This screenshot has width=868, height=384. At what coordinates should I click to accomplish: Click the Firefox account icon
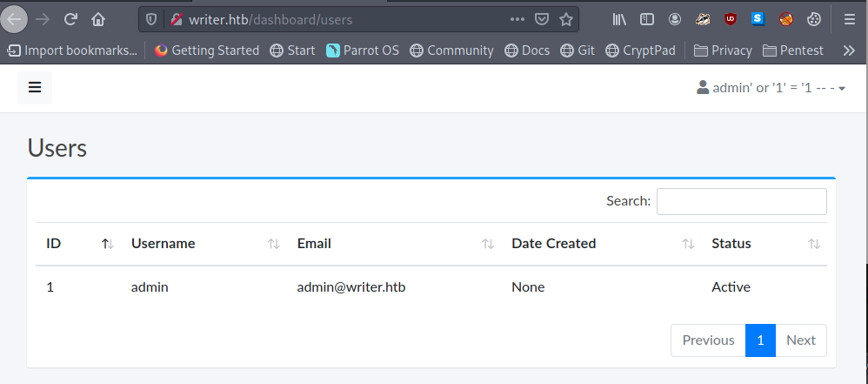[x=675, y=18]
